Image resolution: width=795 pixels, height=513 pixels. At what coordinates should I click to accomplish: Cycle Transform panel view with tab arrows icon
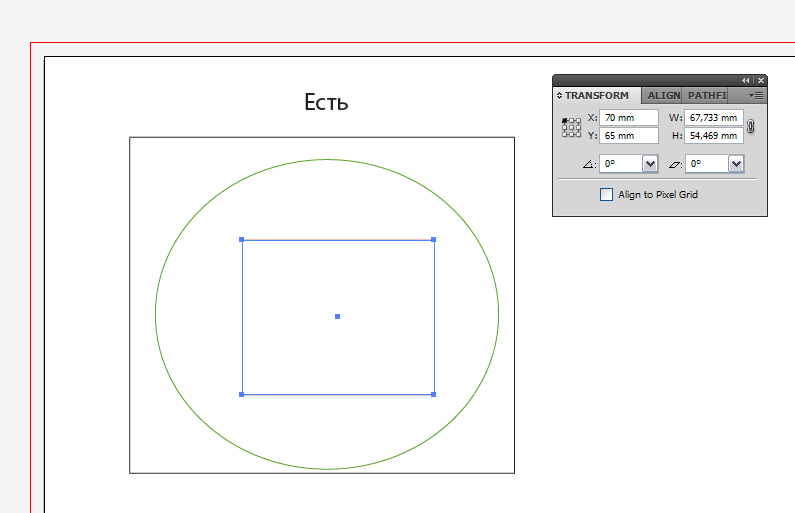pos(559,95)
